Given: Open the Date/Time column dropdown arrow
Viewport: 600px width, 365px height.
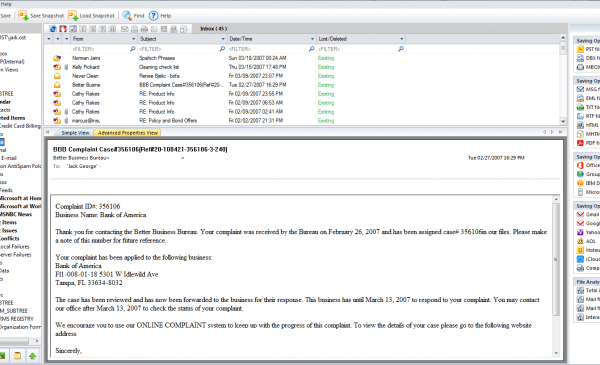Looking at the screenshot, I should [x=312, y=39].
